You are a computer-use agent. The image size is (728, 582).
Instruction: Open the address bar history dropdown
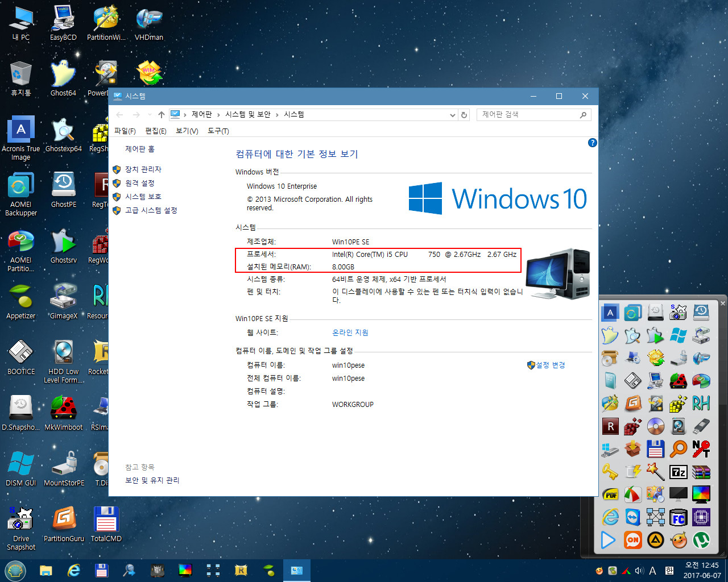[x=453, y=115]
